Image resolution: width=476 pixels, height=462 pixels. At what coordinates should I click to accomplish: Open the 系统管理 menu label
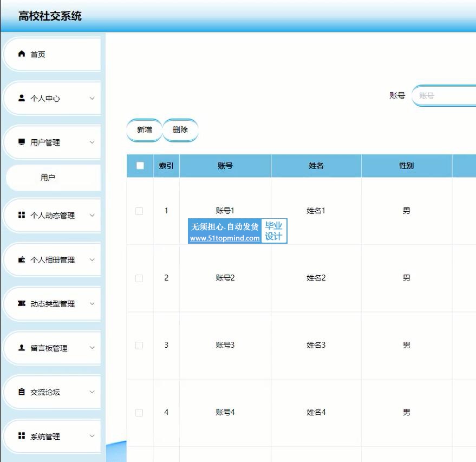[x=45, y=437]
